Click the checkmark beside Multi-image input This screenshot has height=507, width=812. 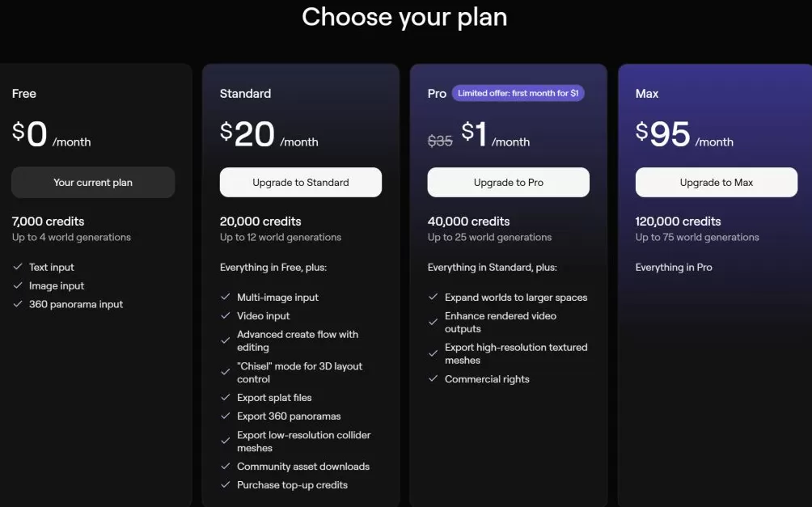[226, 298]
